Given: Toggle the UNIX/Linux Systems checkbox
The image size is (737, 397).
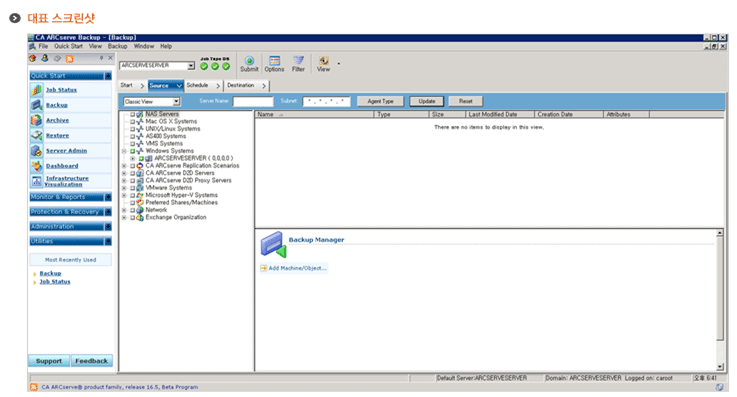Looking at the screenshot, I should [x=133, y=129].
